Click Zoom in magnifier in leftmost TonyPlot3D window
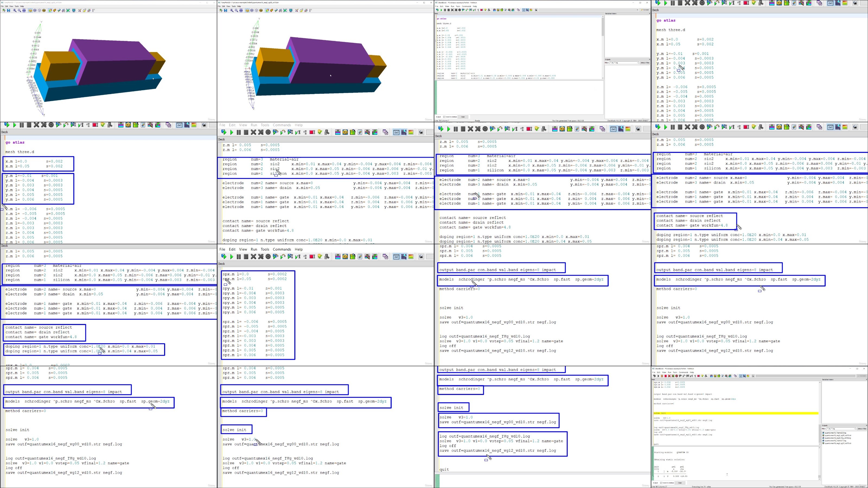 14,11
